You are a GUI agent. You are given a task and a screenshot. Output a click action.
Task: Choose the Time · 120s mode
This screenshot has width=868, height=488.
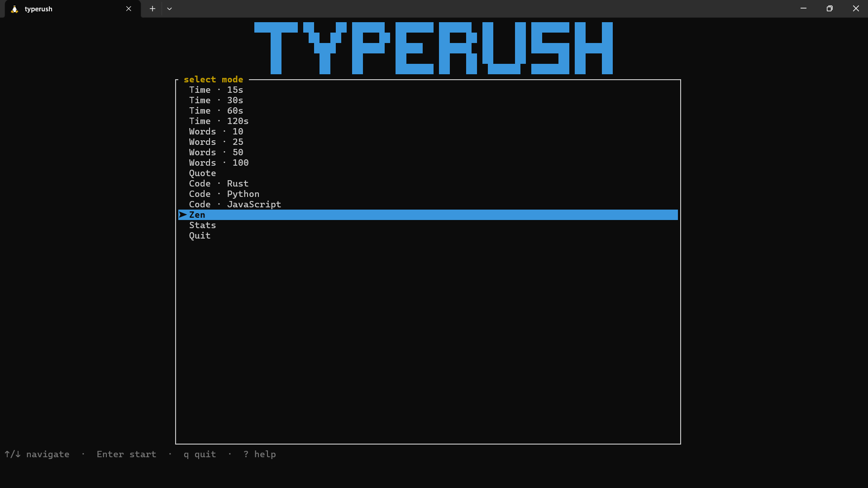point(219,121)
